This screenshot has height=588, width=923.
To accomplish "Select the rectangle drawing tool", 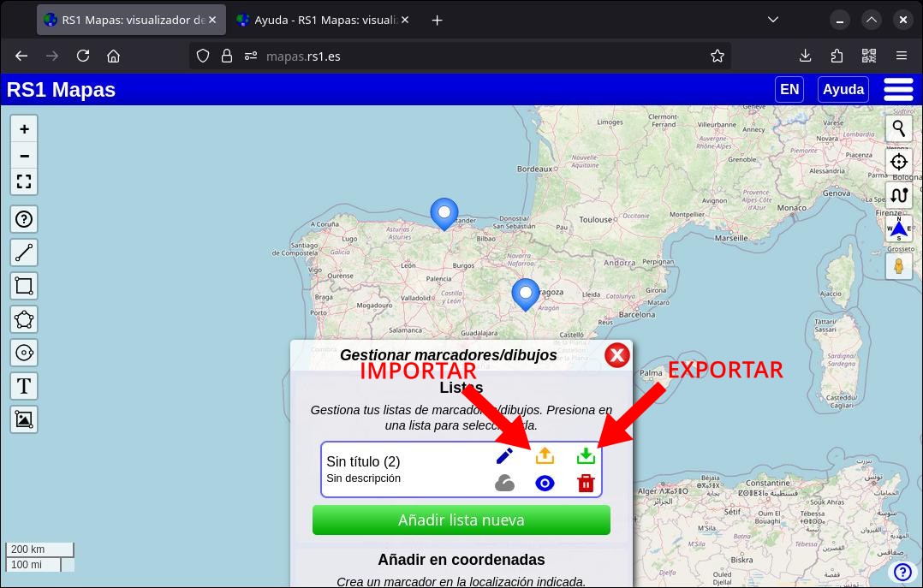I will [24, 286].
